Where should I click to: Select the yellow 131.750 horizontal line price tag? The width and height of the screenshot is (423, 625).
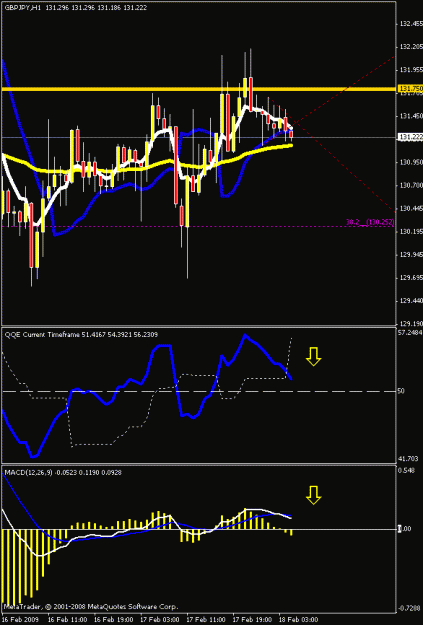point(410,88)
